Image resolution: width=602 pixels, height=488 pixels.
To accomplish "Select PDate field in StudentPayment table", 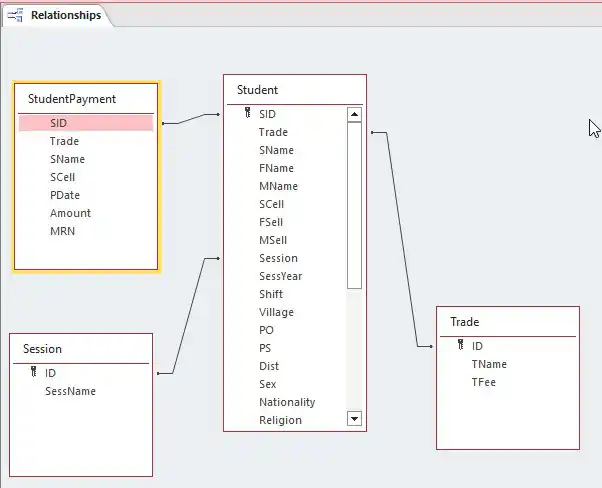I will [x=65, y=195].
